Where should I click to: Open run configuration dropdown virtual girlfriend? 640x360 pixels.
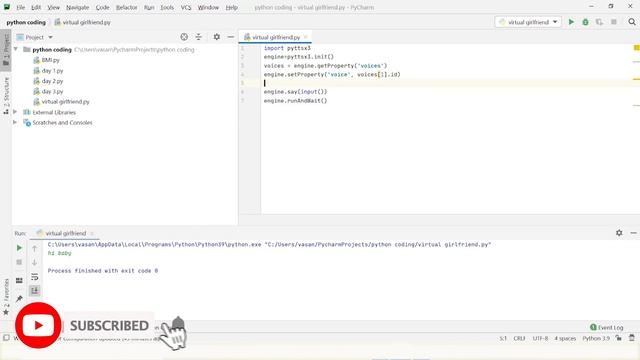(528, 22)
